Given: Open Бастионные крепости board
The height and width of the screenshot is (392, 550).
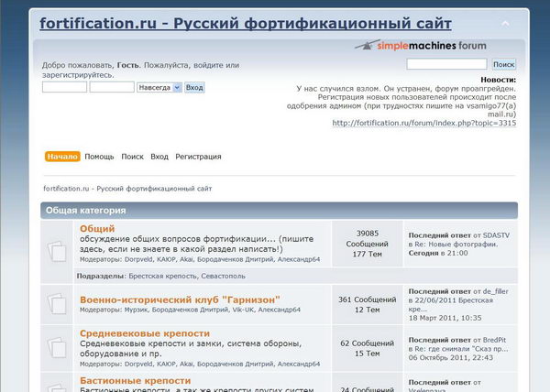Looking at the screenshot, I should (x=135, y=380).
